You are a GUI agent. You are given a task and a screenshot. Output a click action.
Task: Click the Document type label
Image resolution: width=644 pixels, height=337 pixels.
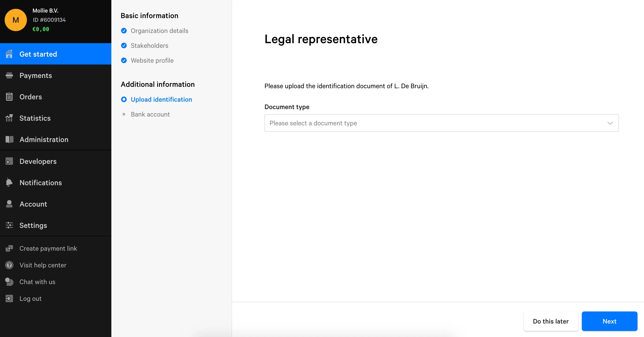[x=287, y=107]
